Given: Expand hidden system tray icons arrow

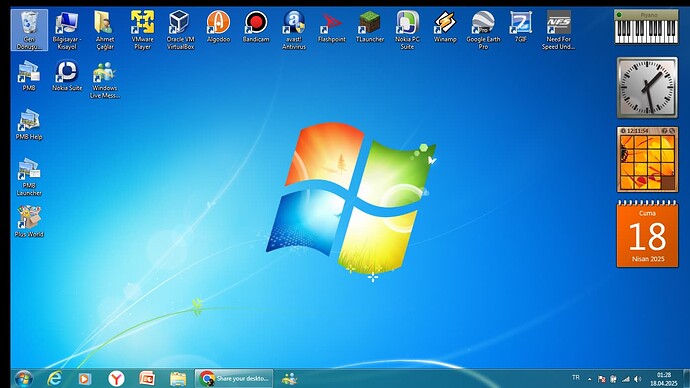Looking at the screenshot, I should click(590, 379).
